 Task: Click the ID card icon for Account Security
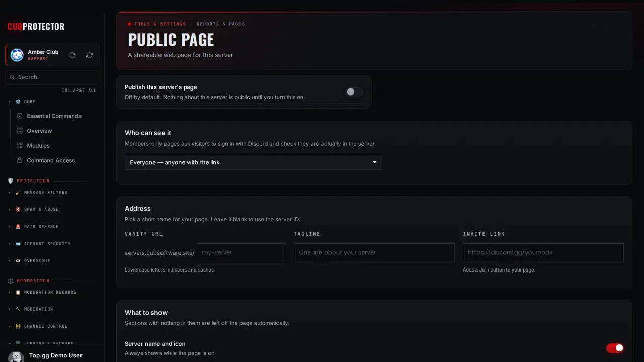pos(18,244)
